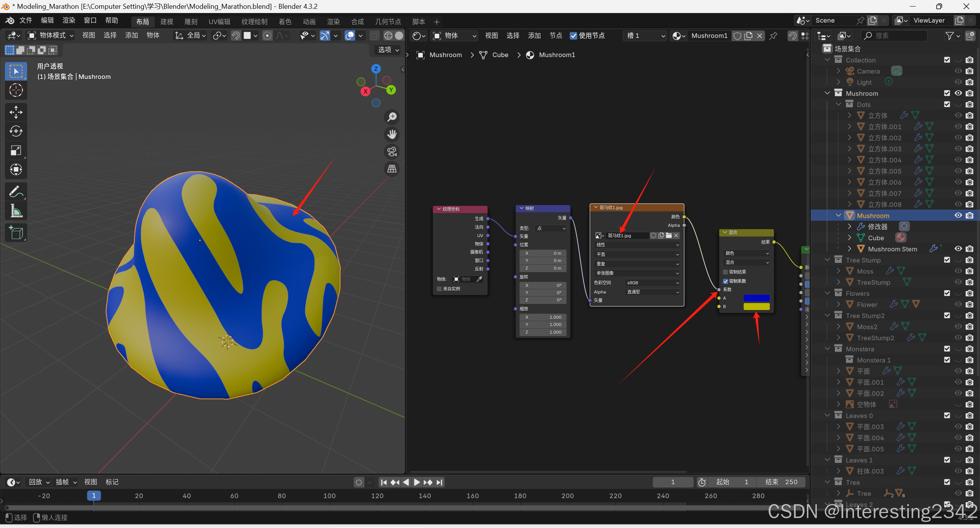Open the 物体模式 mode dropdown
The height and width of the screenshot is (528, 980).
[x=51, y=36]
